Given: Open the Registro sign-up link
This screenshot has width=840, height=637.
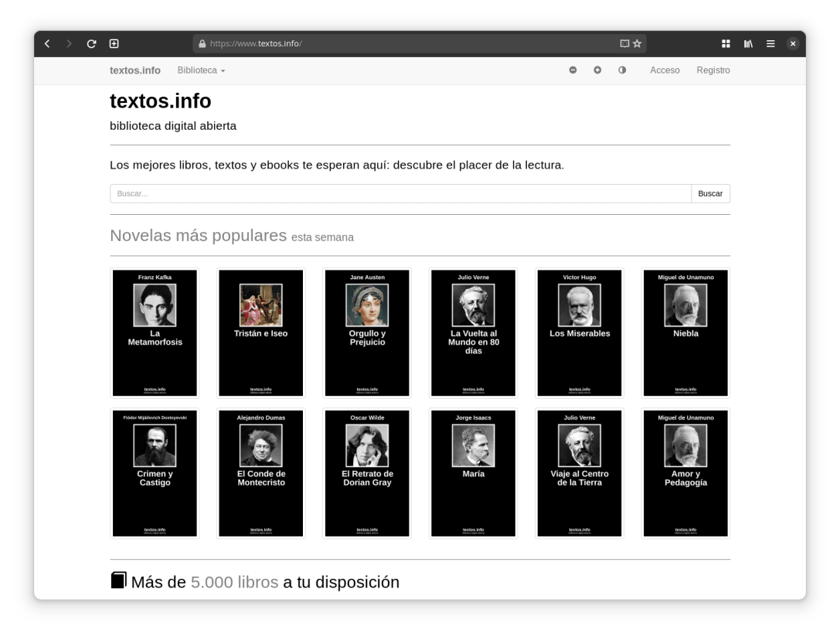Looking at the screenshot, I should (x=713, y=70).
